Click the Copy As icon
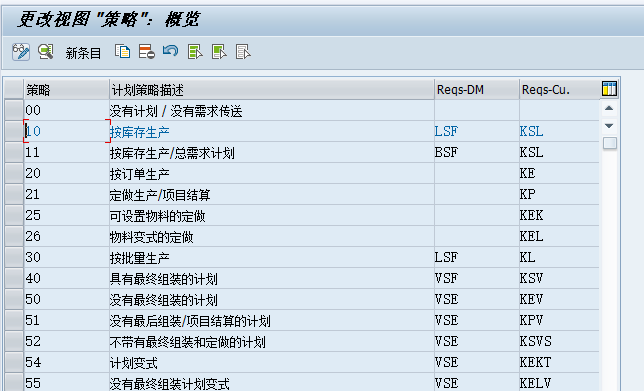The width and height of the screenshot is (644, 391). (122, 52)
